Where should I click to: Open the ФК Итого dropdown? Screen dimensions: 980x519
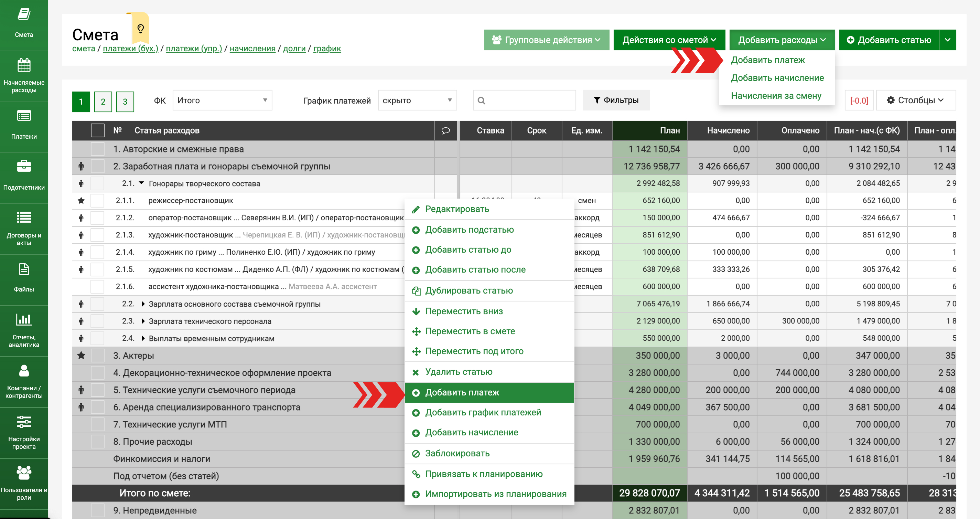222,100
